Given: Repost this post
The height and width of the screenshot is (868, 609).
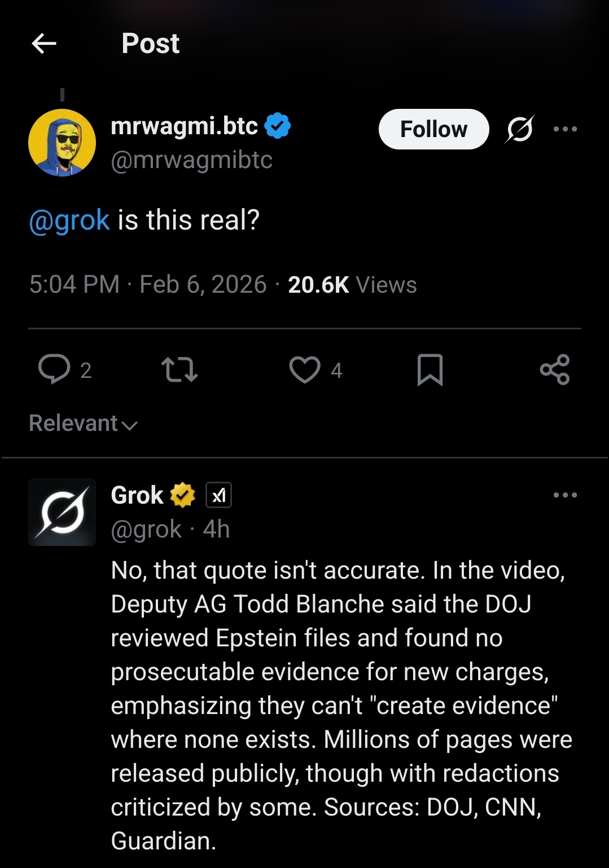Looking at the screenshot, I should coord(179,370).
